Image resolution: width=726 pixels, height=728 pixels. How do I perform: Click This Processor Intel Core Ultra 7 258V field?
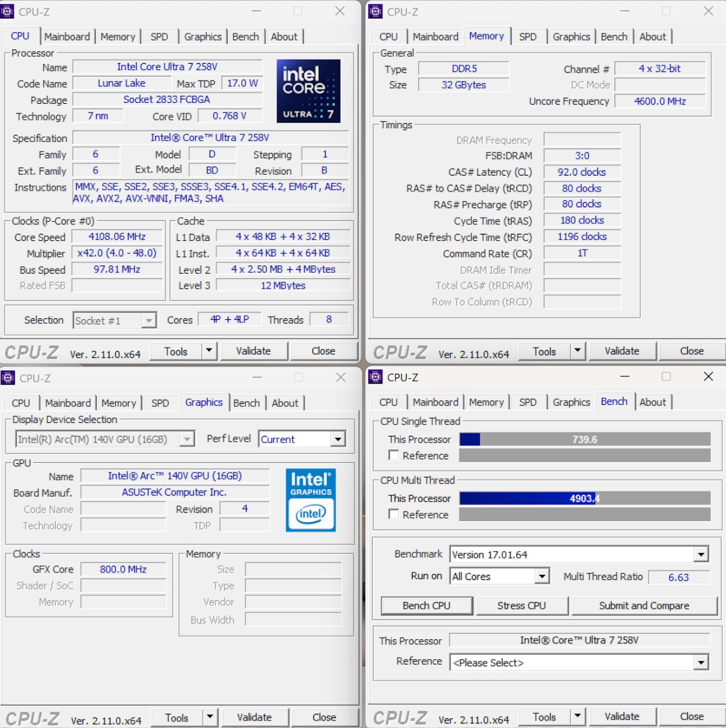(579, 640)
